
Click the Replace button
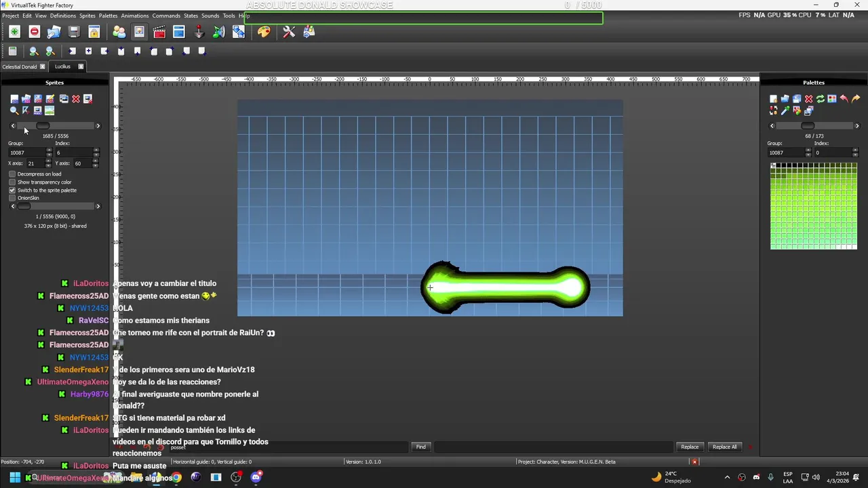(x=690, y=447)
